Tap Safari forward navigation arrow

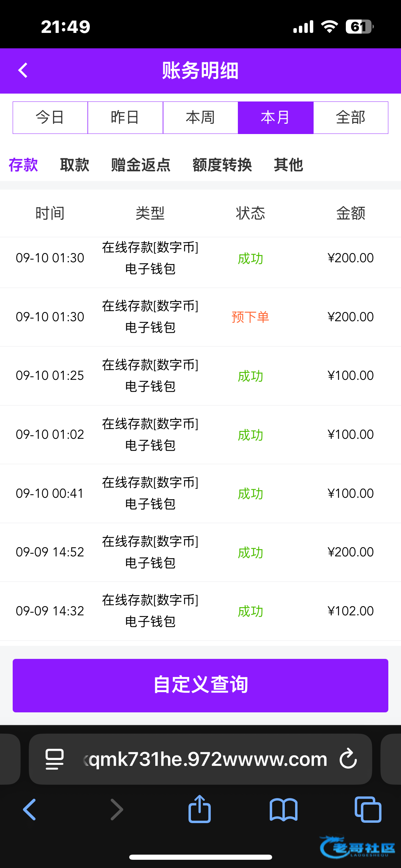pyautogui.click(x=117, y=809)
